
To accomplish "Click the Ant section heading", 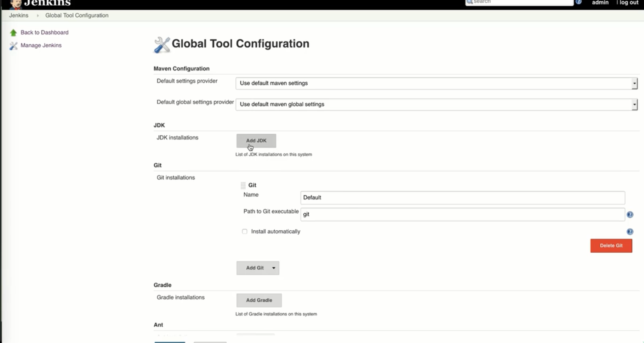I will coord(158,325).
